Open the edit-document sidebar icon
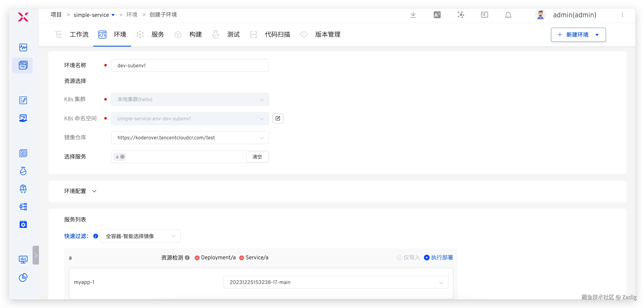The height and width of the screenshot is (308, 644). (x=23, y=100)
